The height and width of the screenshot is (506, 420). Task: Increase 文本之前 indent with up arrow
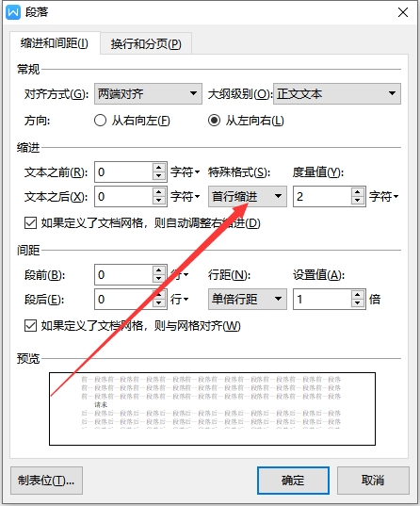(158, 168)
